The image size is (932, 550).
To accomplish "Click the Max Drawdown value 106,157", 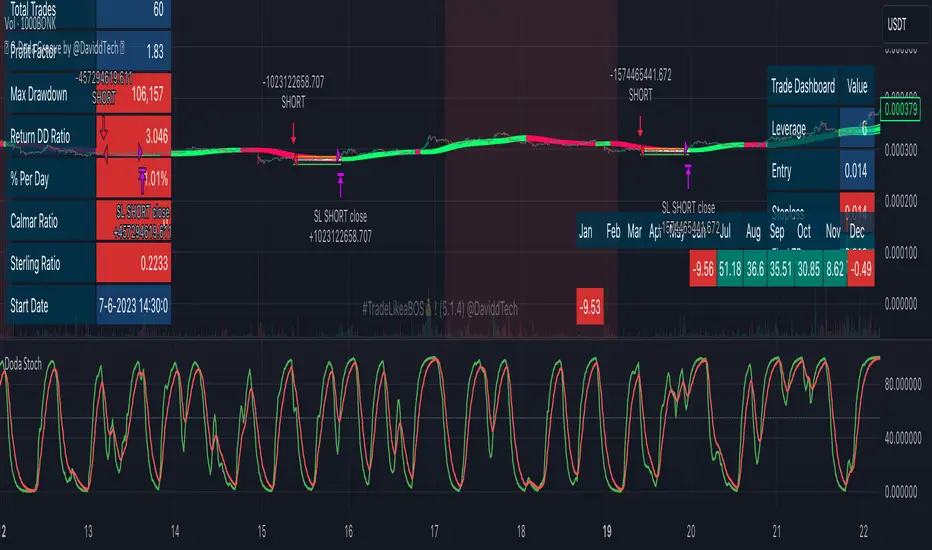I will pos(134,93).
